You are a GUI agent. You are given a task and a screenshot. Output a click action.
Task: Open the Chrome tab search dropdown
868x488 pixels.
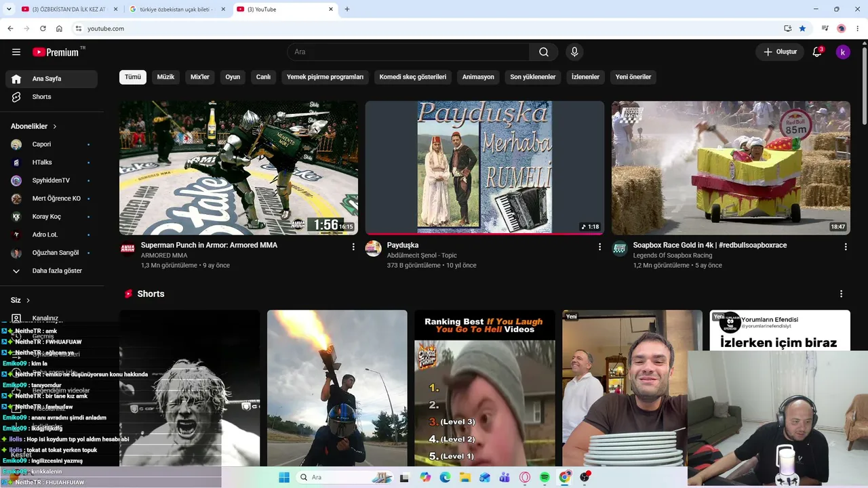pyautogui.click(x=9, y=9)
